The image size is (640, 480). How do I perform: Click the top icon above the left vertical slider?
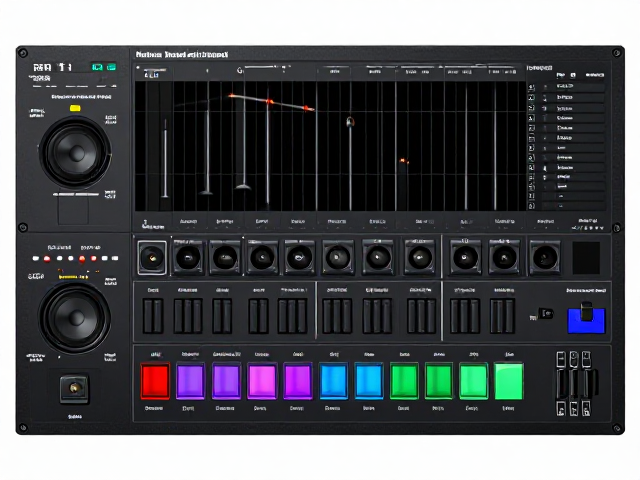[x=562, y=360]
